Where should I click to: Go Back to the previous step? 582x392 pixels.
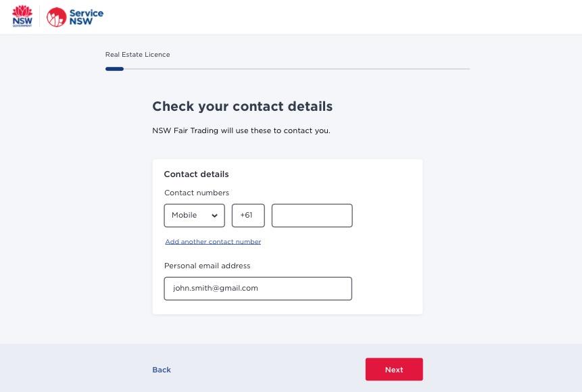tap(162, 370)
